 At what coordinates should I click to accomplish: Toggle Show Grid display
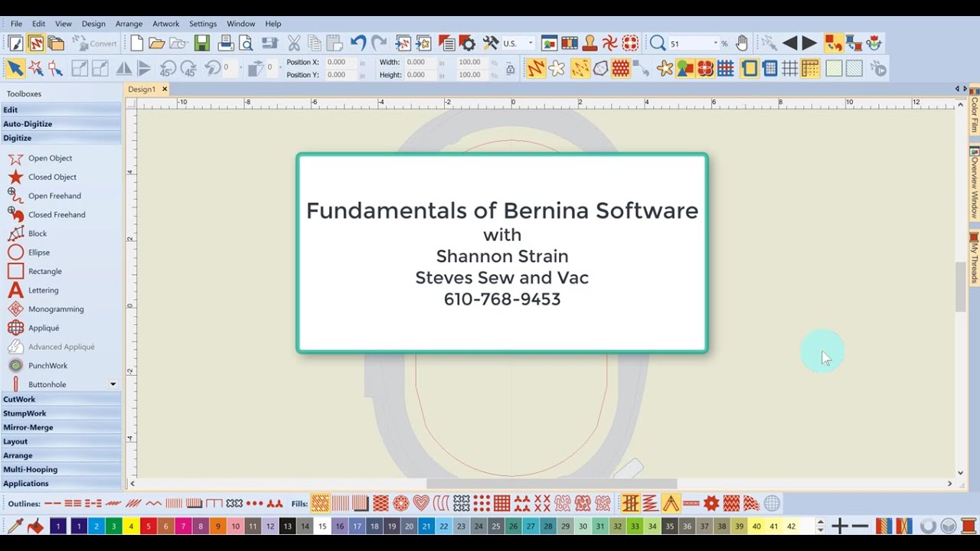coord(790,69)
